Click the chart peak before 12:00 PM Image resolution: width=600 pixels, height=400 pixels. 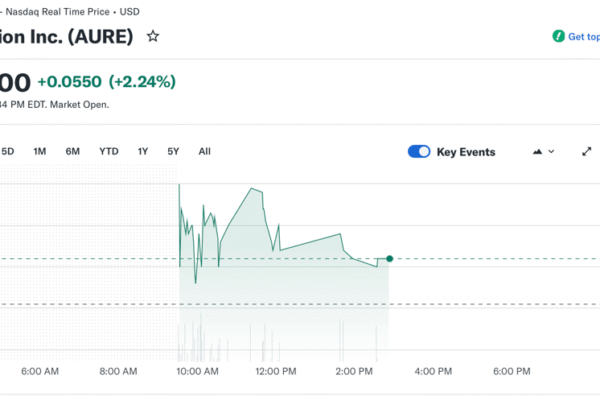(256, 188)
